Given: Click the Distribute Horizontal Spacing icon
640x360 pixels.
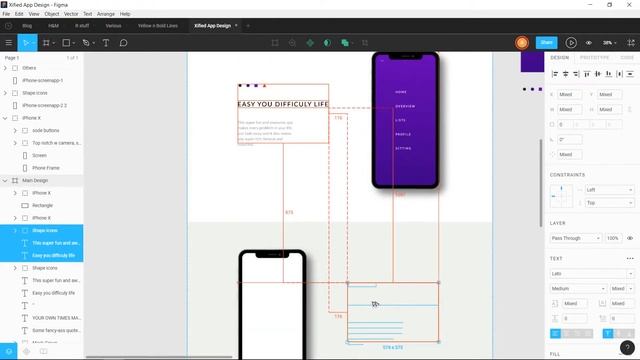Looking at the screenshot, I should [x=620, y=74].
